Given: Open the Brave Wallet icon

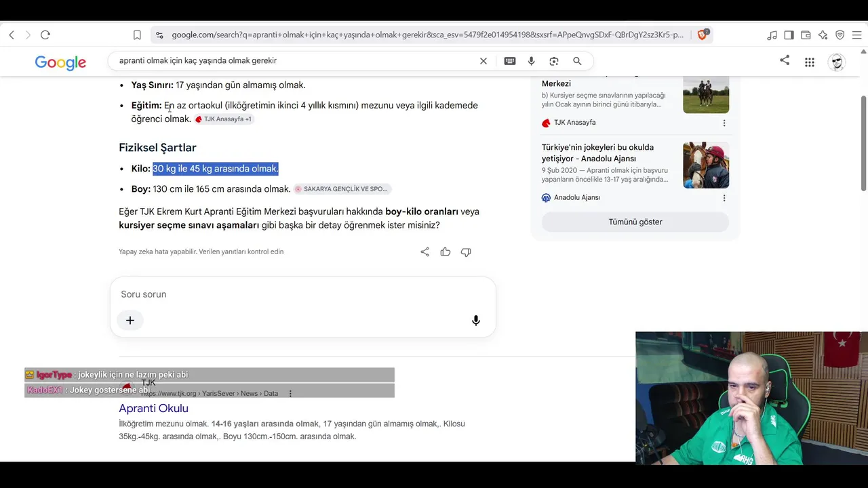Looking at the screenshot, I should pyautogui.click(x=806, y=35).
